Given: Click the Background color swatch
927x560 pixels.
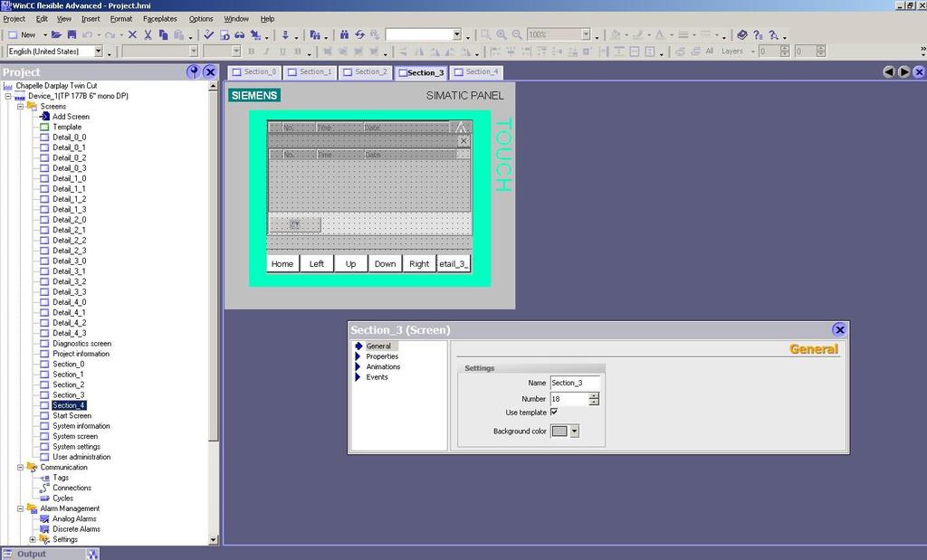Looking at the screenshot, I should (x=559, y=432).
